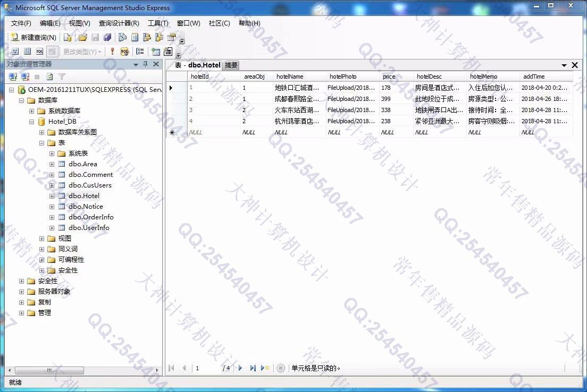587x392 pixels.
Task: Close the 对象资源管理器 panel
Action: click(x=156, y=64)
